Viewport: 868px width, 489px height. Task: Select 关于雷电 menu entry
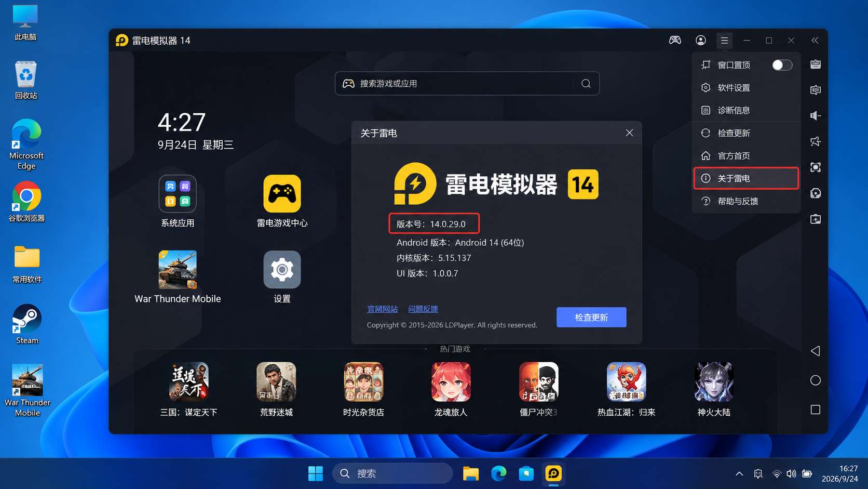[746, 178]
